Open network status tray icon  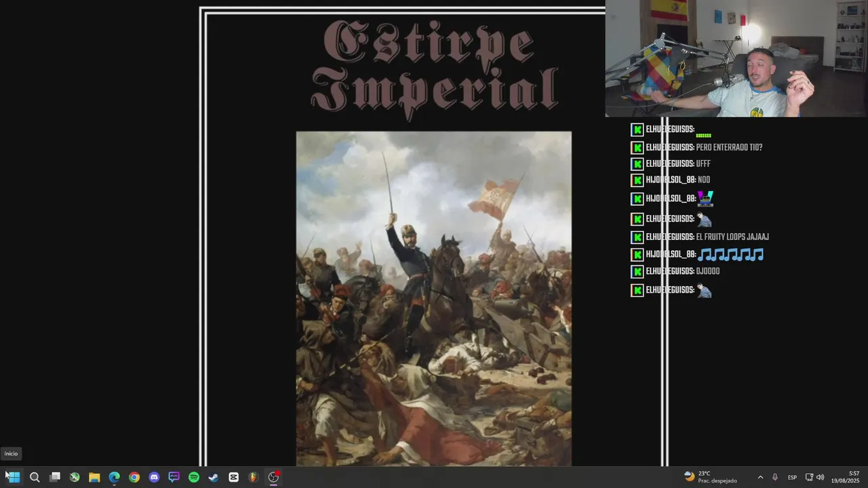809,477
